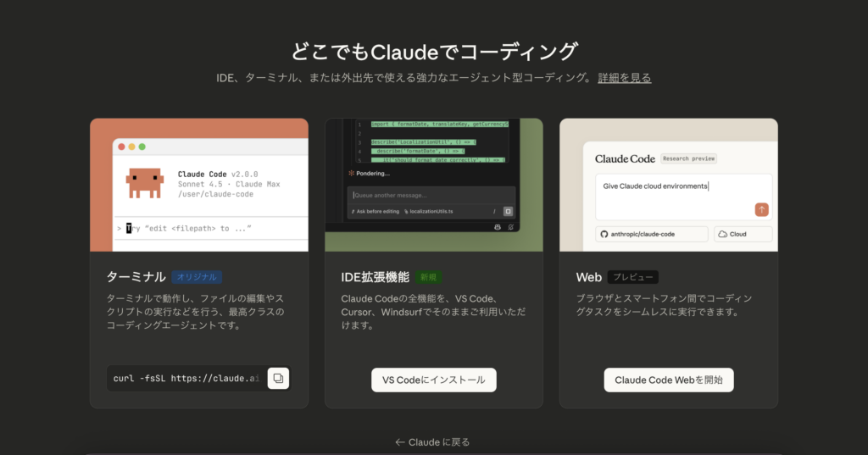
Task: Open the Cloud environment selector
Action: [743, 235]
